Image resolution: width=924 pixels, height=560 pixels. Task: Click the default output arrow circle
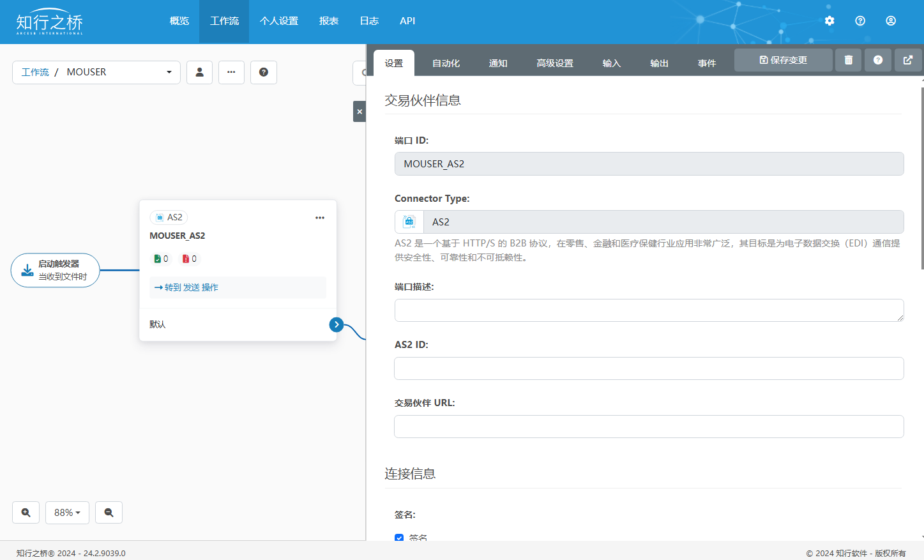coord(337,324)
